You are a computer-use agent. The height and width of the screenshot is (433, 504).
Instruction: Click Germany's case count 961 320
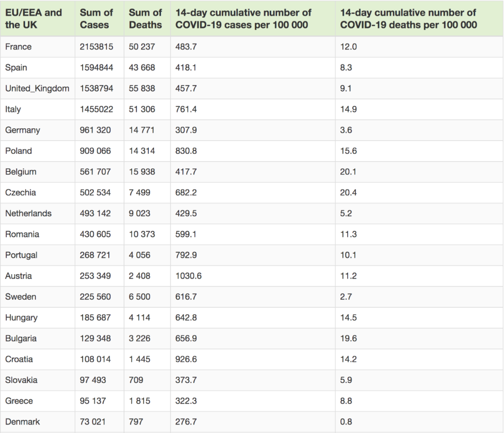click(95, 130)
